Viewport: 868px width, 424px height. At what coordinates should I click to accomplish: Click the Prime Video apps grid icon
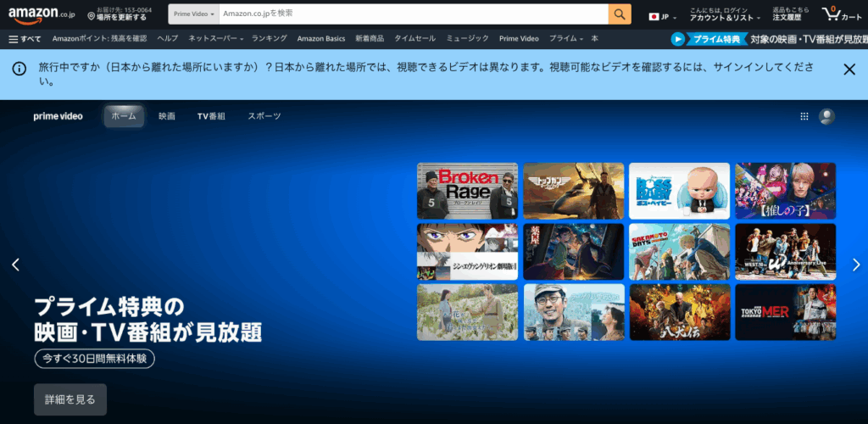pos(804,116)
